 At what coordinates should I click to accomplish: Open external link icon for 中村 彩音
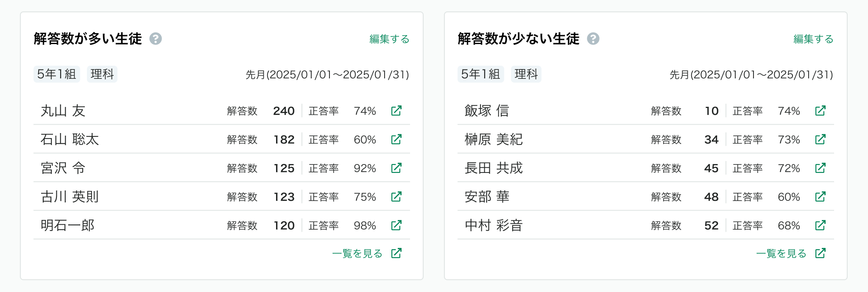820,225
